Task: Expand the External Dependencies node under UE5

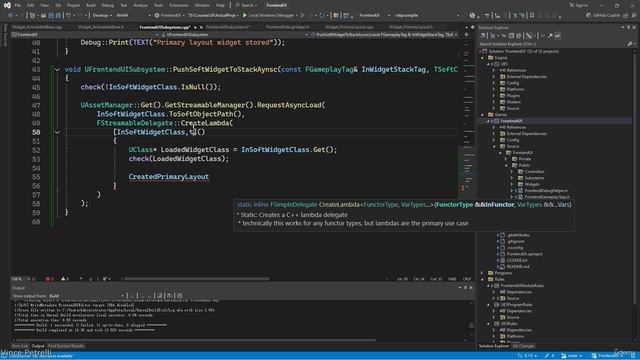Action: (494, 76)
